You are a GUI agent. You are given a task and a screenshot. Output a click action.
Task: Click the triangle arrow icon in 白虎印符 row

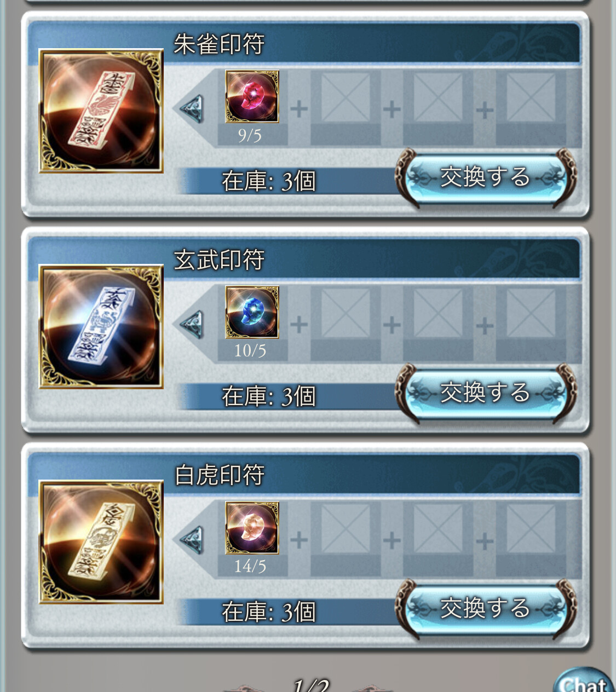pos(192,540)
